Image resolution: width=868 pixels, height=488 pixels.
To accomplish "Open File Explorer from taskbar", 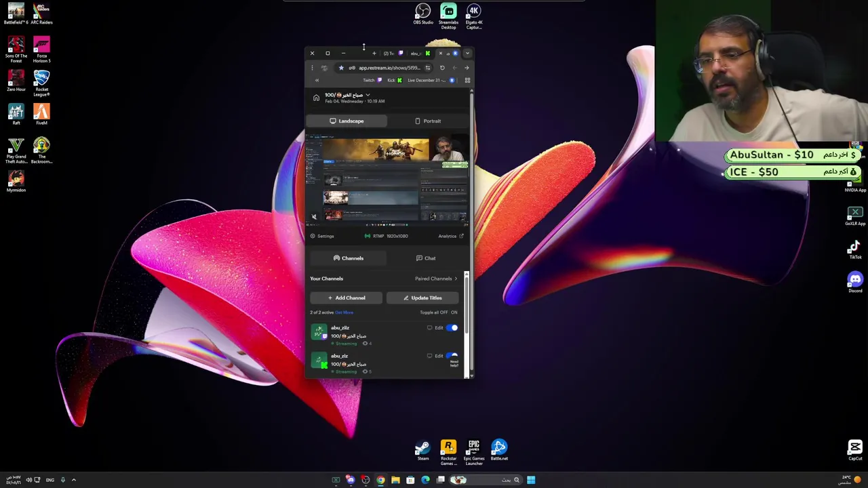I will [x=395, y=480].
